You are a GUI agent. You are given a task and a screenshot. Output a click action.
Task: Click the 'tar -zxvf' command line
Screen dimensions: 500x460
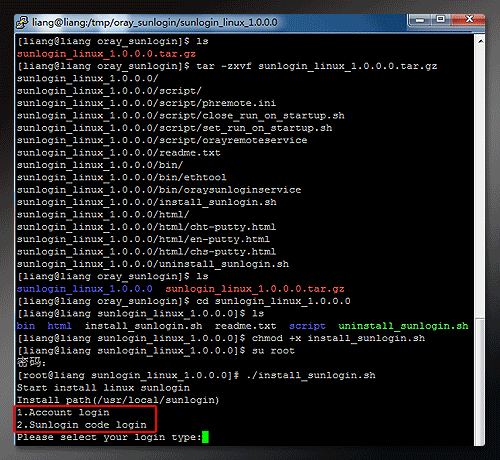[x=227, y=66]
